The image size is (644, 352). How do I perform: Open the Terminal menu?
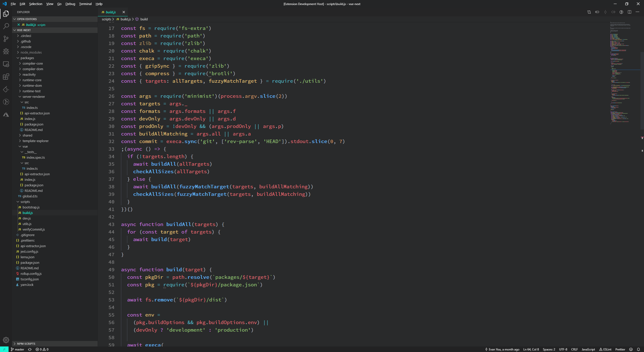point(85,4)
